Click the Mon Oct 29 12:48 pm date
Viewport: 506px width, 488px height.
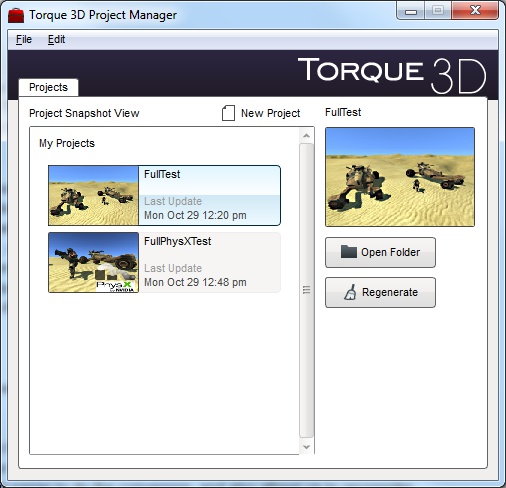195,282
